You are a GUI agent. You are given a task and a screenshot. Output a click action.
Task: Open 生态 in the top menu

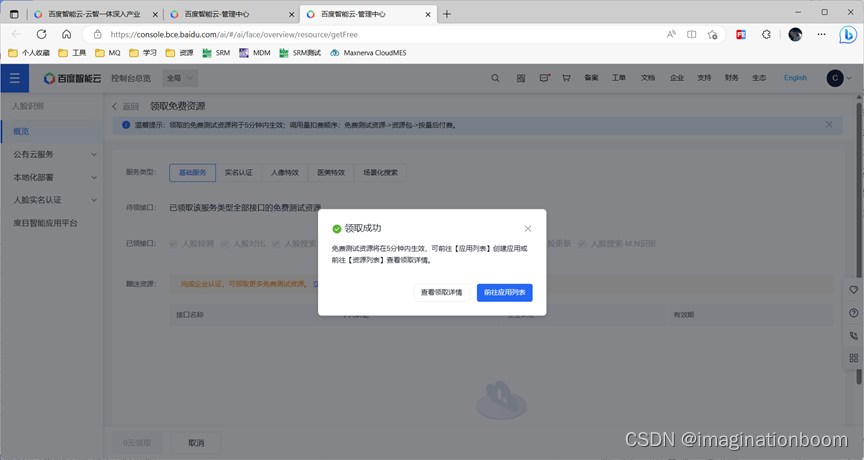click(x=759, y=78)
